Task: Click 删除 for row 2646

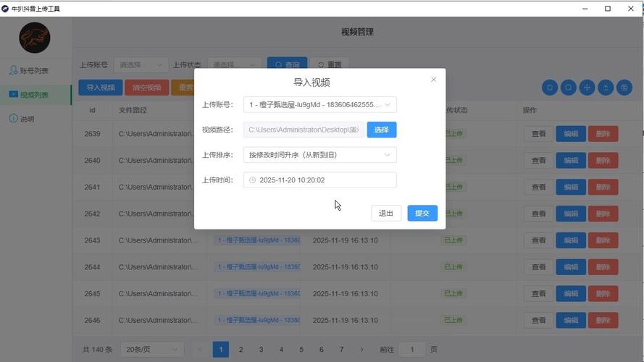Action: click(603, 321)
